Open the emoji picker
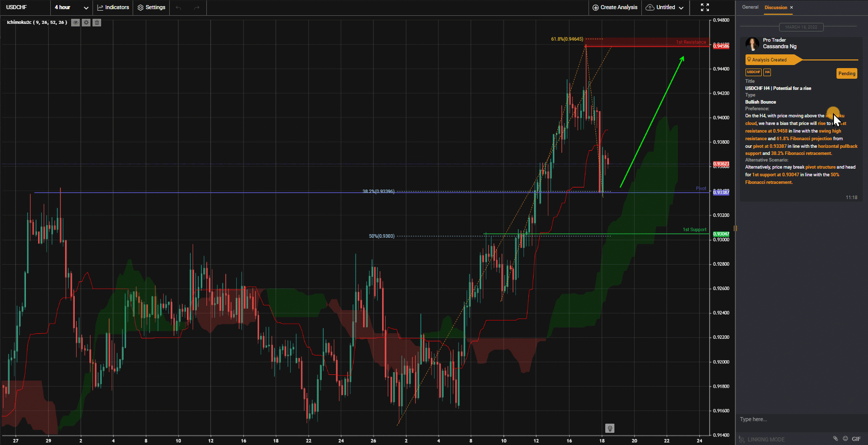Viewport: 868px width, 445px height. pos(846,438)
